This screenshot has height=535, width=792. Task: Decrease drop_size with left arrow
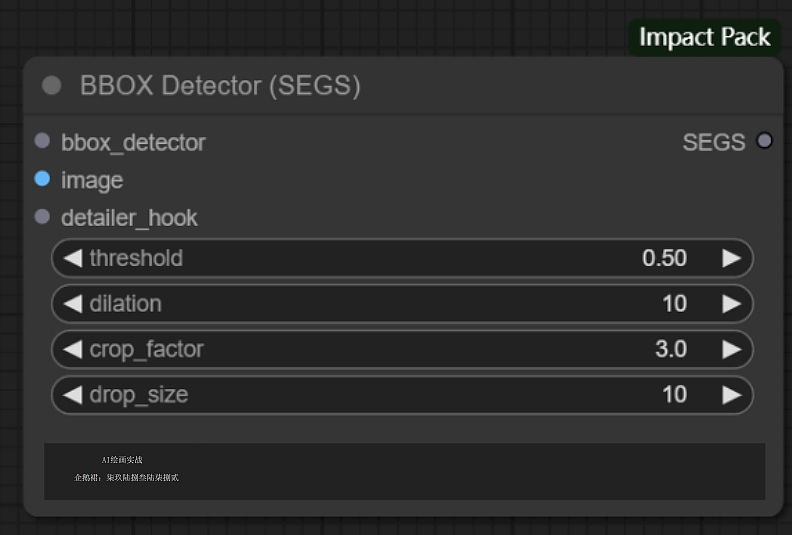click(x=72, y=395)
